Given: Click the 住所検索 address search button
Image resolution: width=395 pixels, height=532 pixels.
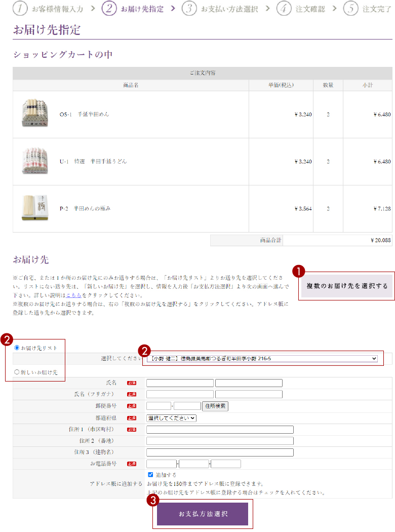Looking at the screenshot, I should pyautogui.click(x=215, y=406).
